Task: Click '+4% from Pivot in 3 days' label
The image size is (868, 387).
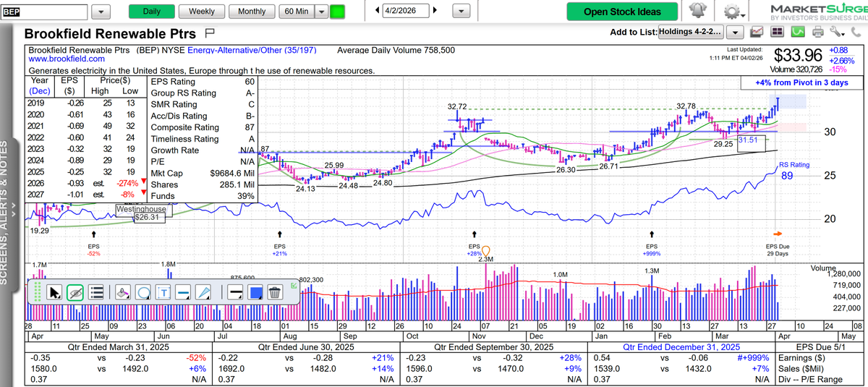Action: [801, 83]
